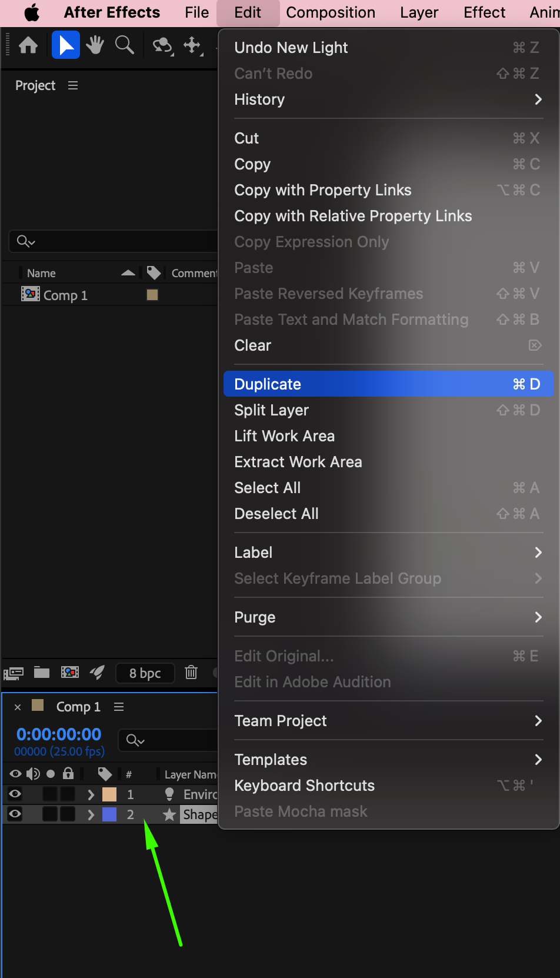Select the Hand tool
This screenshot has height=978, width=560.
click(x=95, y=45)
